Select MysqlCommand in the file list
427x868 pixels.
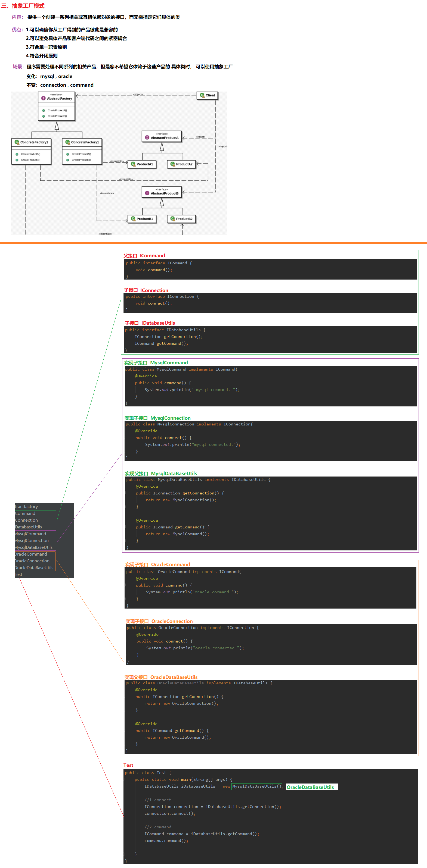(31, 534)
